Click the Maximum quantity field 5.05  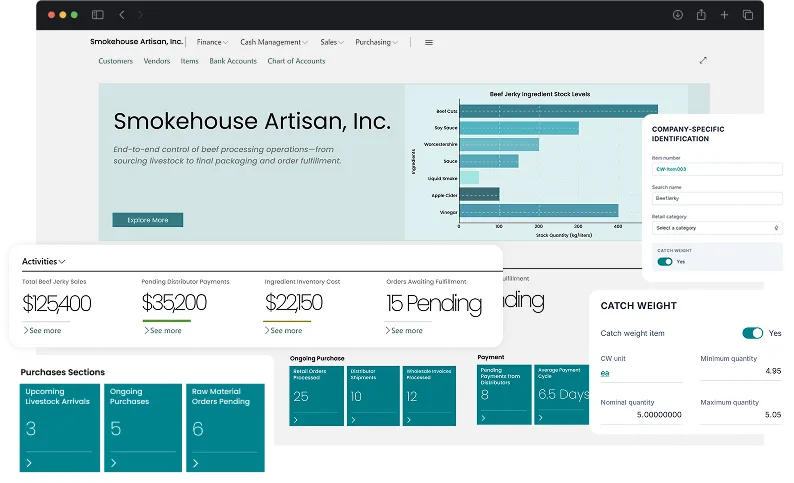(x=741, y=415)
